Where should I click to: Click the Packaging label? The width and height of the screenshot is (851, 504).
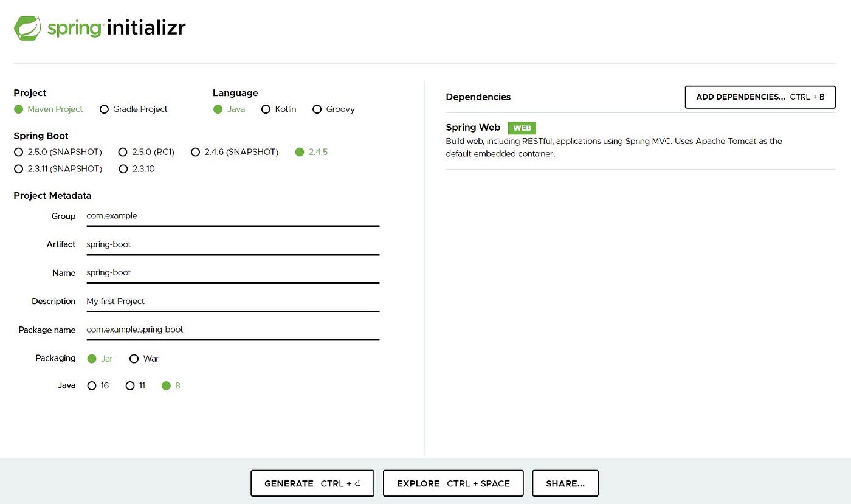coord(55,358)
